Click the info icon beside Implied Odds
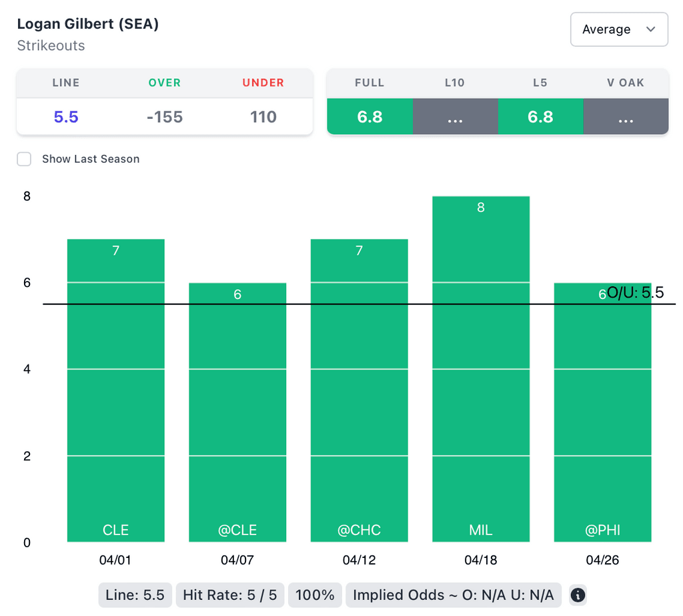Screen dimensions: 683x616 point(578,595)
